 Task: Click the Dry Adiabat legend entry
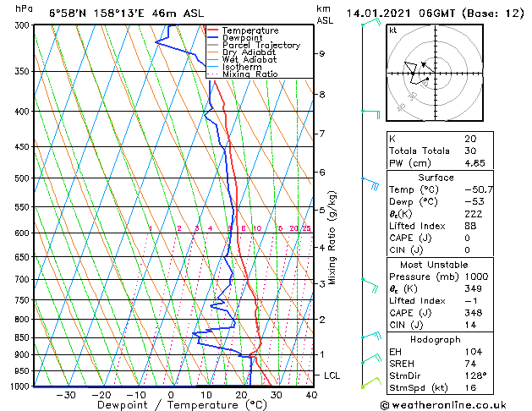point(242,52)
